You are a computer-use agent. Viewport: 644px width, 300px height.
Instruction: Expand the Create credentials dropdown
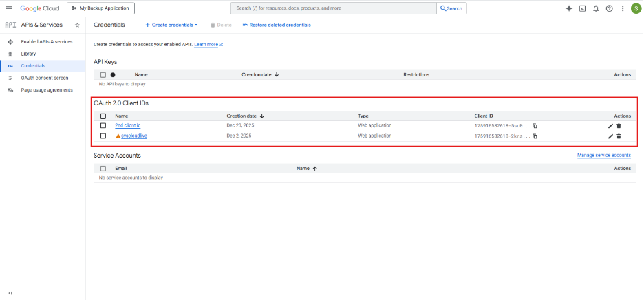[x=171, y=25]
